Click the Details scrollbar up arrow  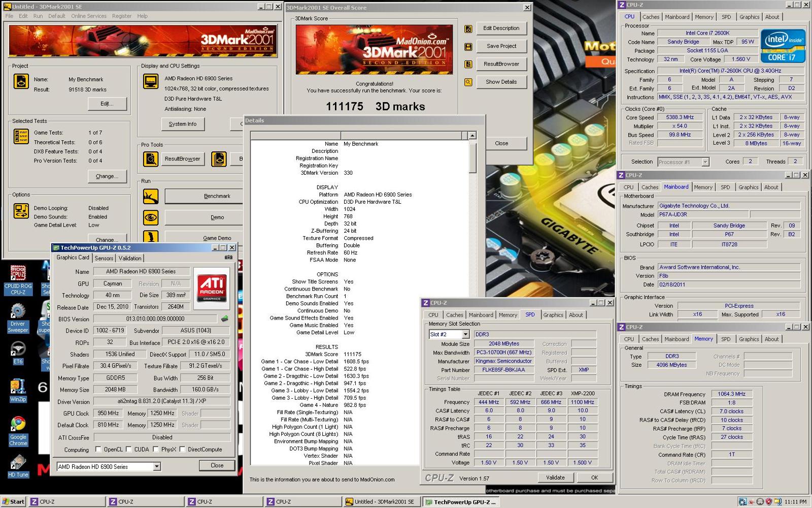tap(472, 136)
